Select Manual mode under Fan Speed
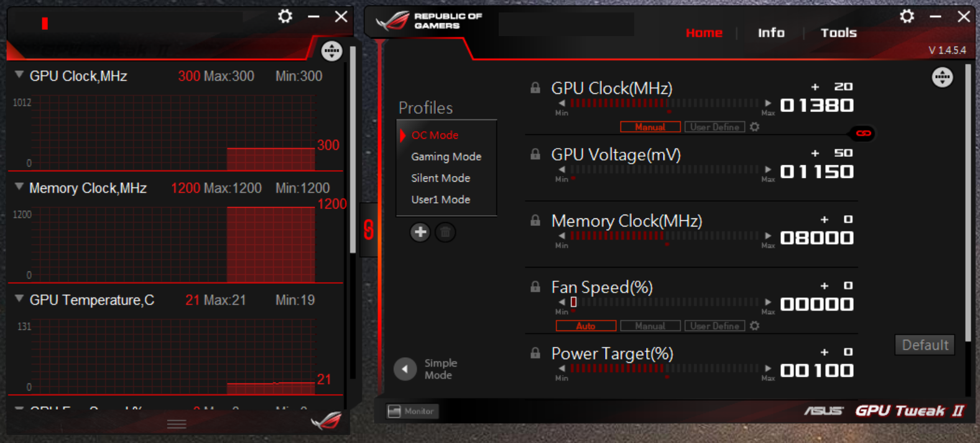Image resolution: width=980 pixels, height=443 pixels. [x=650, y=326]
